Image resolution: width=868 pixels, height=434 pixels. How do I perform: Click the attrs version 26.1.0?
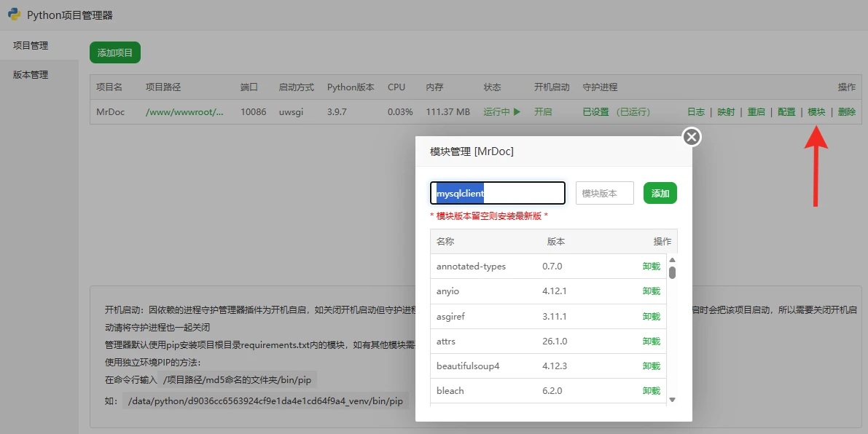(555, 341)
